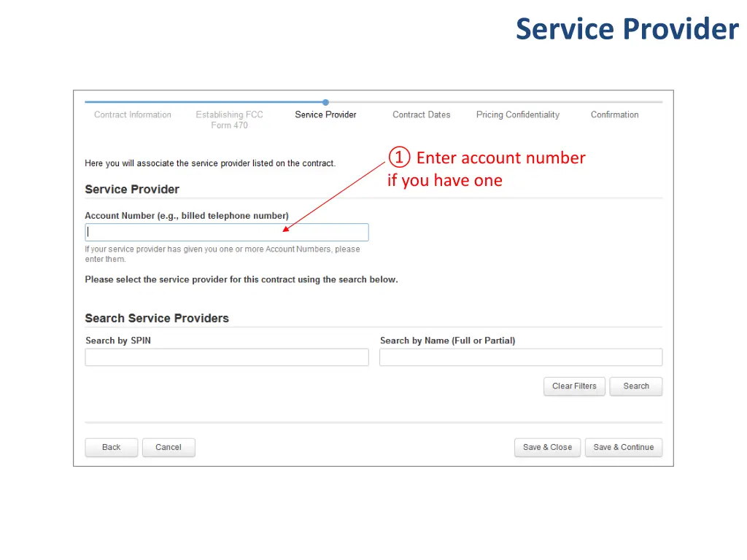The height and width of the screenshot is (560, 747).
Task: Open the Pricing Confidentiality step
Action: pos(518,114)
